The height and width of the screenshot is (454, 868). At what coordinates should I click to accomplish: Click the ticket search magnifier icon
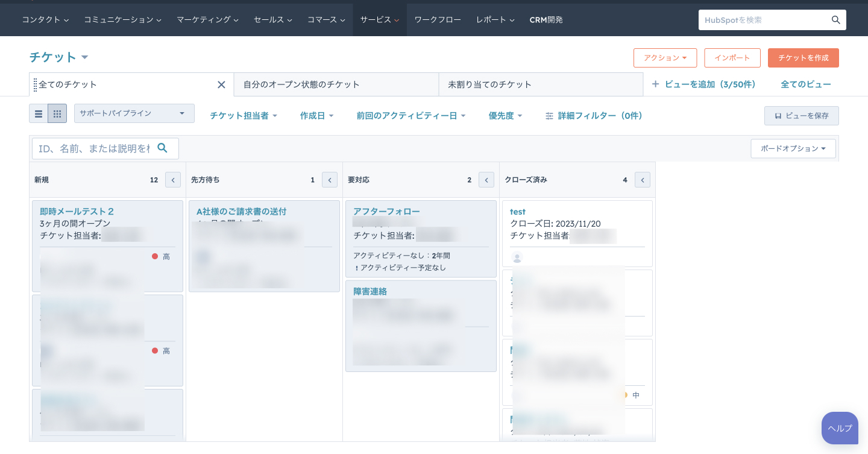click(x=162, y=148)
